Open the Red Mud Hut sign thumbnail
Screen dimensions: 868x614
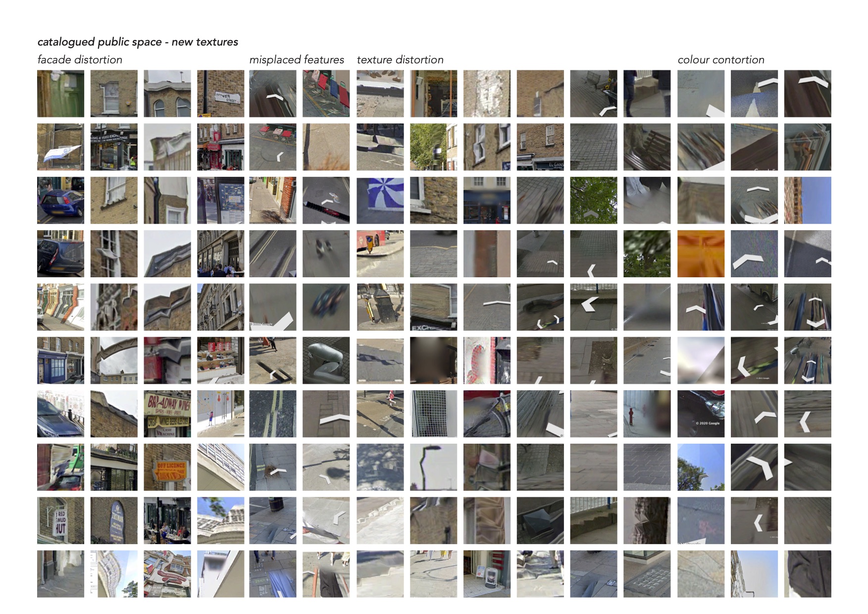60,521
